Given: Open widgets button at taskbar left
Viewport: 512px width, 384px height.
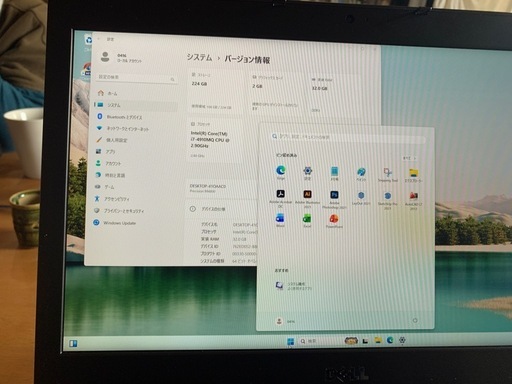Looking at the screenshot, I should [73, 343].
